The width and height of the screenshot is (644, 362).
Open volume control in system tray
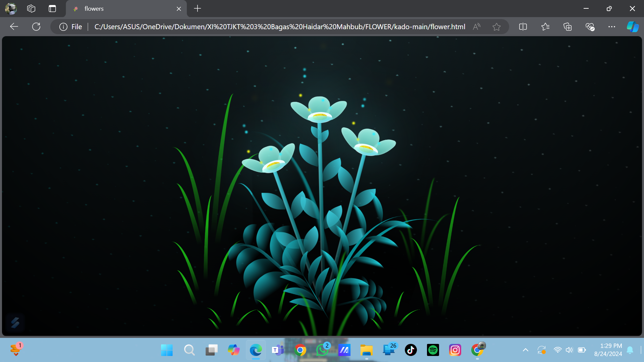point(569,350)
